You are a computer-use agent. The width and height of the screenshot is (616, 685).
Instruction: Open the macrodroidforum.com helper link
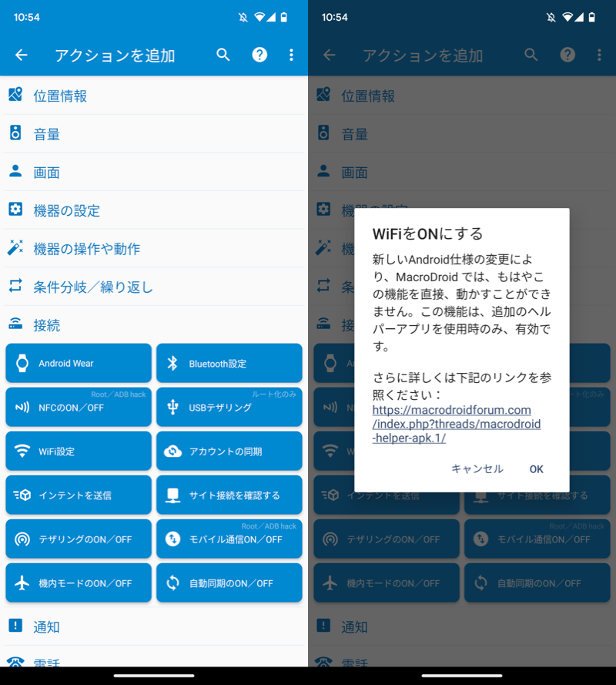(456, 424)
